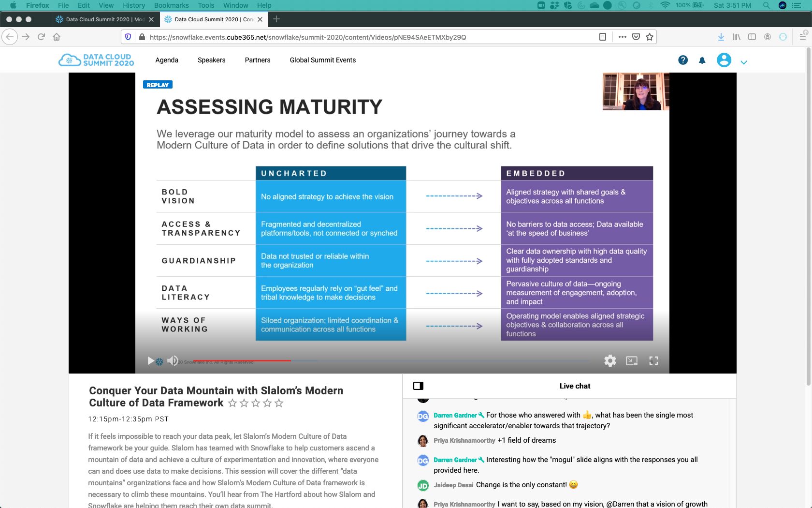Toggle the live chat panel layout icon
This screenshot has width=812, height=508.
pos(419,386)
